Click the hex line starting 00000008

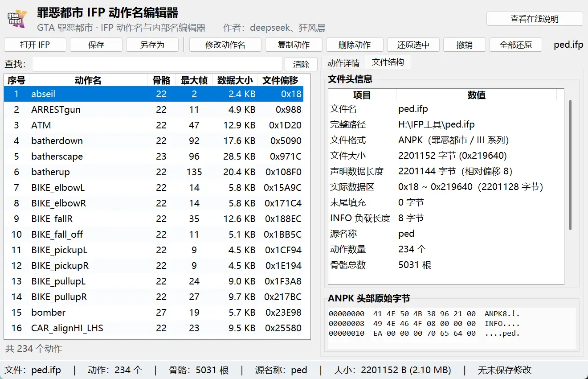425,323
